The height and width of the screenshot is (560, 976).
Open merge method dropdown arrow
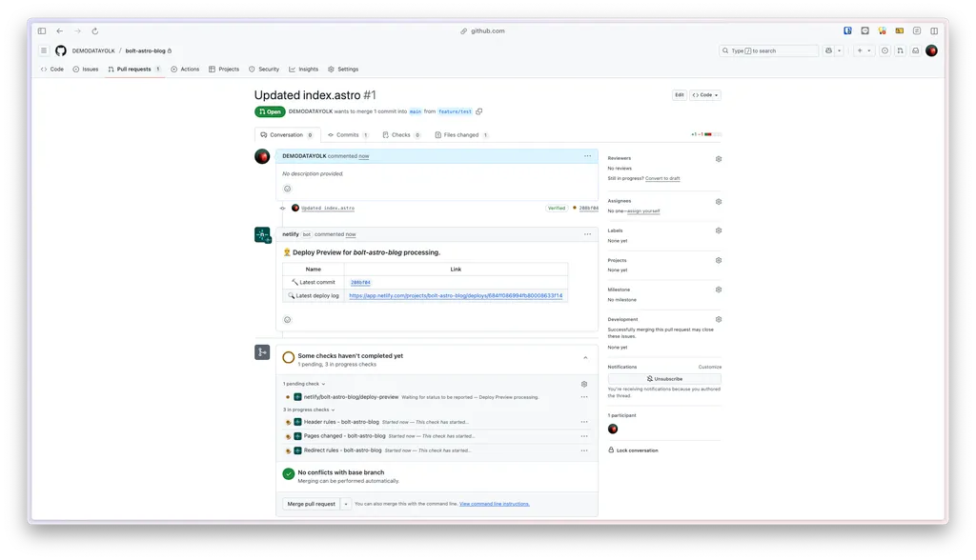click(x=346, y=504)
